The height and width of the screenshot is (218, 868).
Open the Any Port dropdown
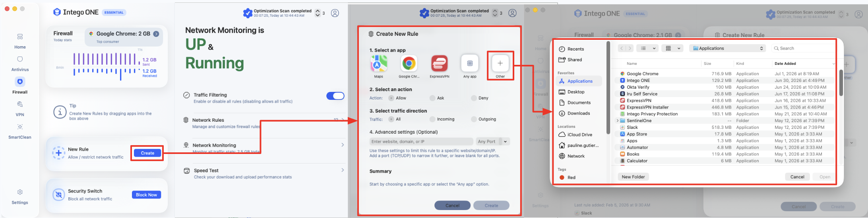coord(493,141)
